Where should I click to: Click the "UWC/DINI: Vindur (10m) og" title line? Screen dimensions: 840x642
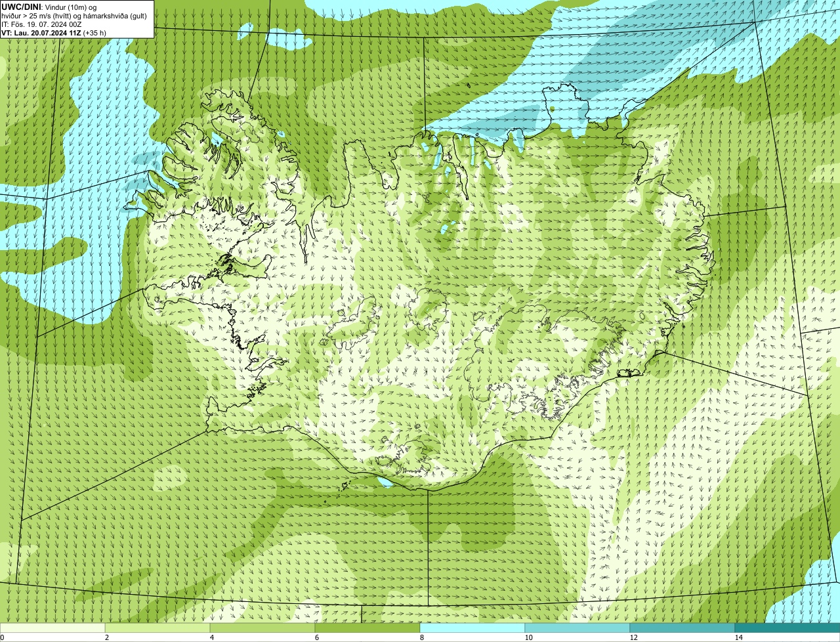(49, 7)
